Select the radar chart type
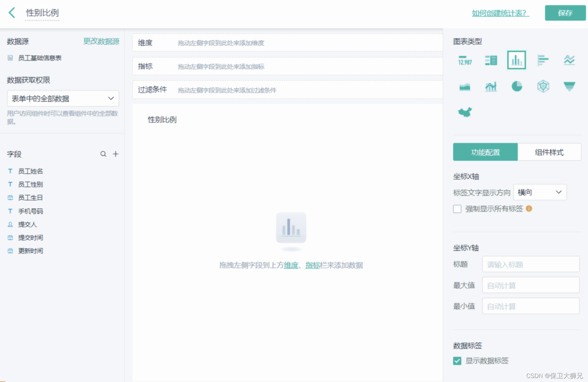 tap(543, 86)
